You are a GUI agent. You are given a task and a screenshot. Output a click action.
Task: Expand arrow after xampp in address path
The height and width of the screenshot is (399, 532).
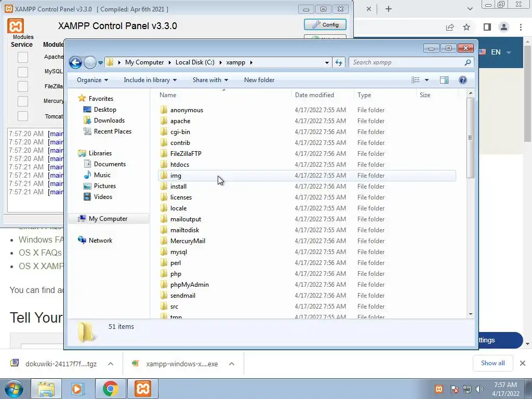(251, 62)
